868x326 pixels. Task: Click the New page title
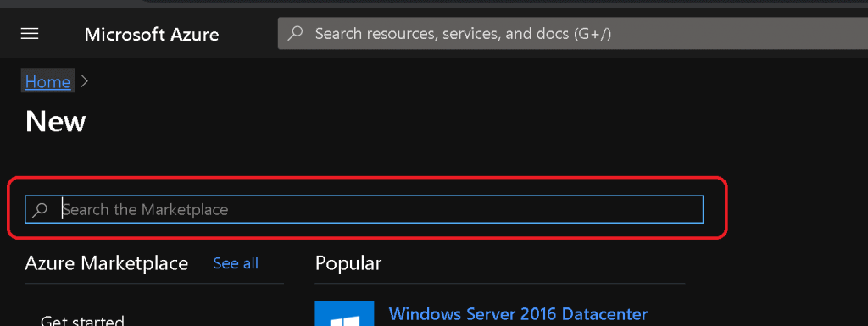pos(55,122)
